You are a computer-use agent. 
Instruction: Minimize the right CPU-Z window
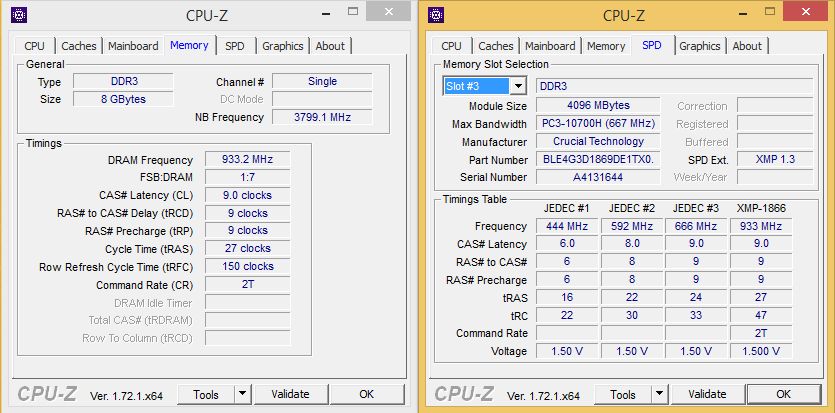[742, 11]
